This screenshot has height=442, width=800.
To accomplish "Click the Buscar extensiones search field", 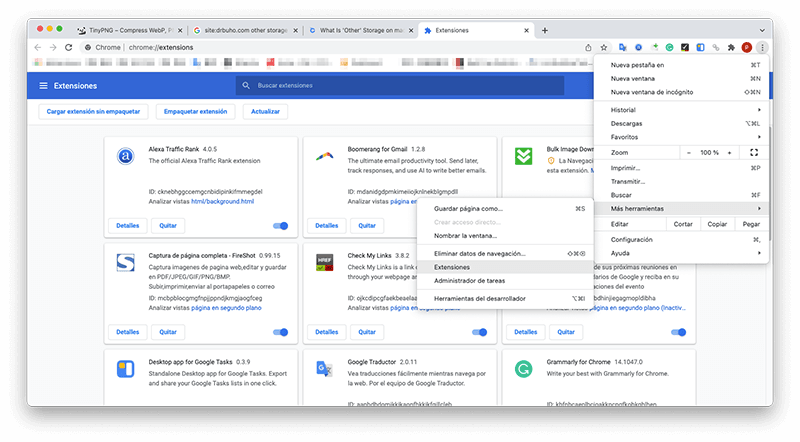I will [x=400, y=86].
